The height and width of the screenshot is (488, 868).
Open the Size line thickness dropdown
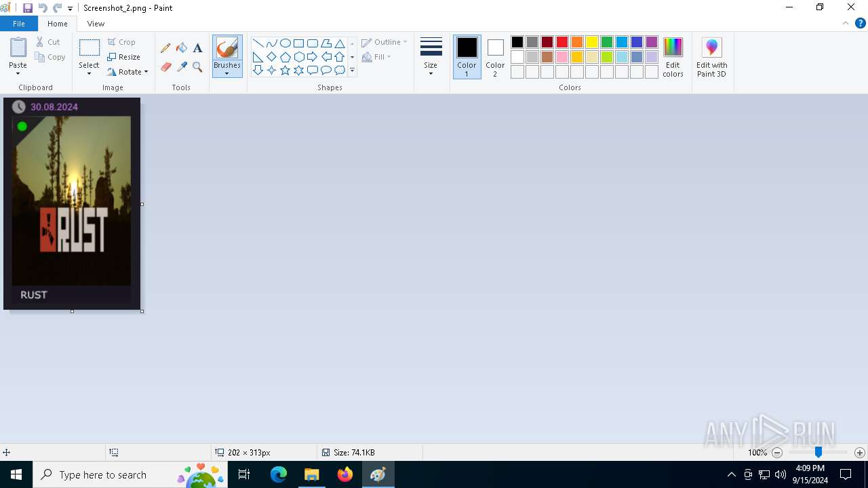[x=431, y=58]
